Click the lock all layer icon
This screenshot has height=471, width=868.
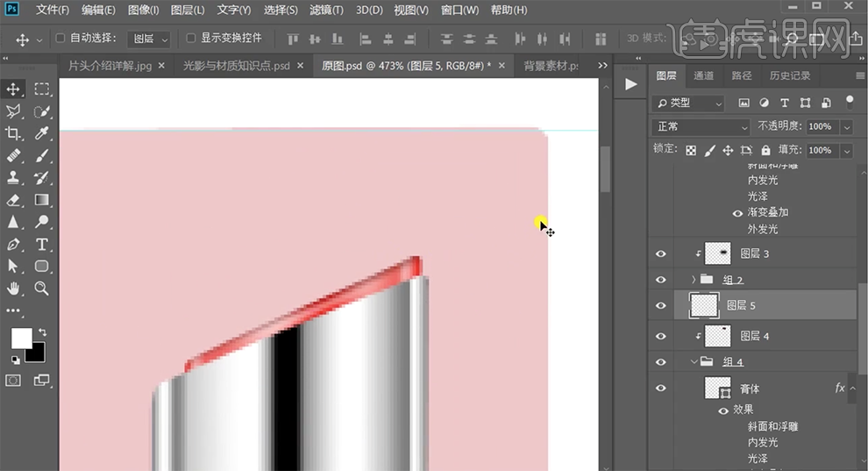[x=765, y=150]
